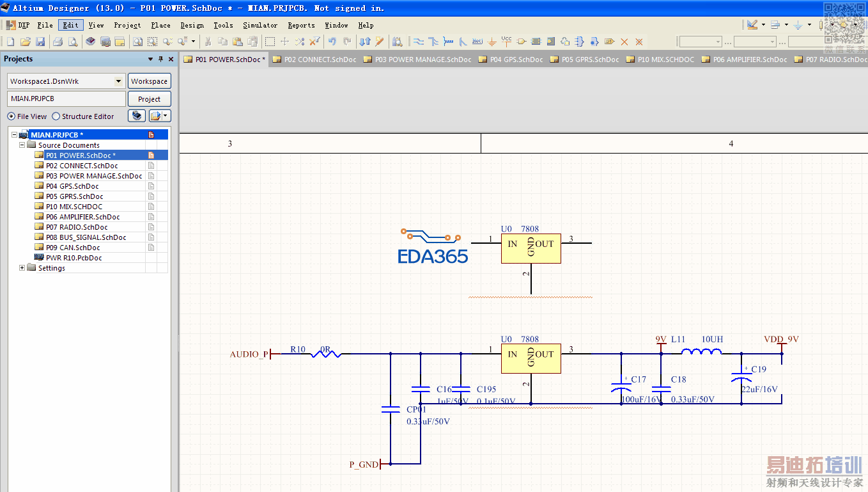868x492 pixels.
Task: Click the Project button
Action: click(x=149, y=99)
